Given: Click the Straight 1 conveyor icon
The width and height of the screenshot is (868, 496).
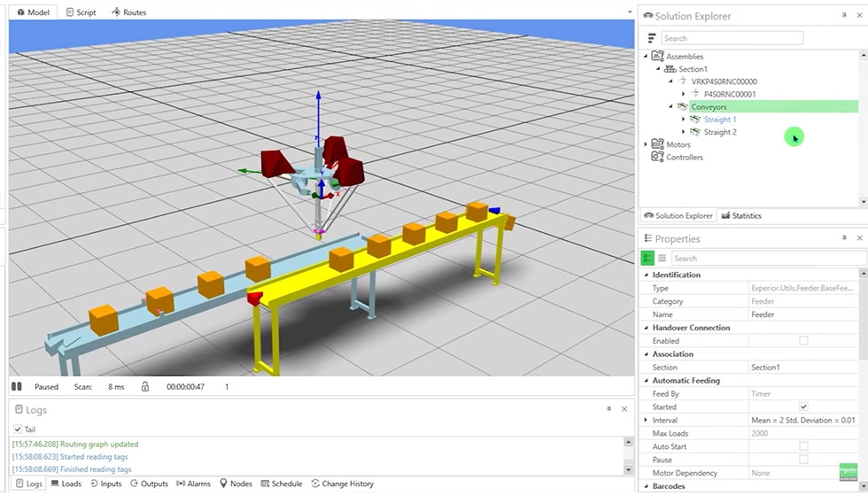Looking at the screenshot, I should pyautogui.click(x=695, y=119).
